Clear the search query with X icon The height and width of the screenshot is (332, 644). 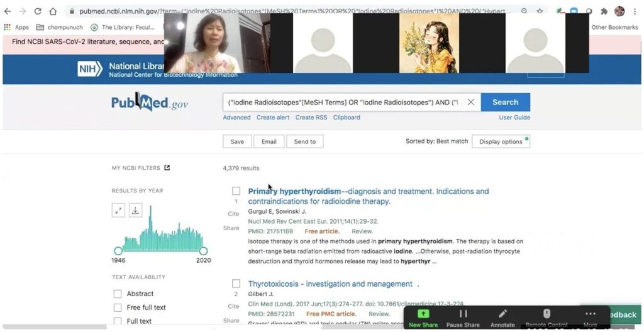tap(470, 102)
